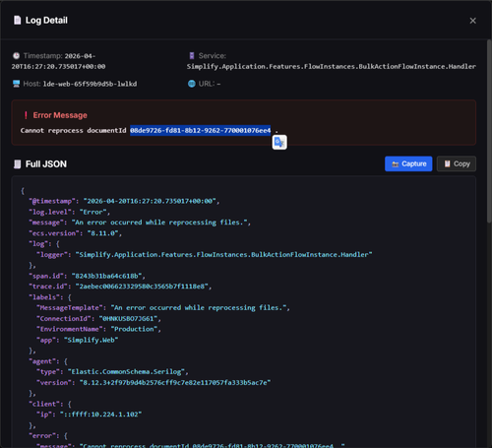Click the Log Detail title text
The width and height of the screenshot is (492, 448).
coord(46,21)
